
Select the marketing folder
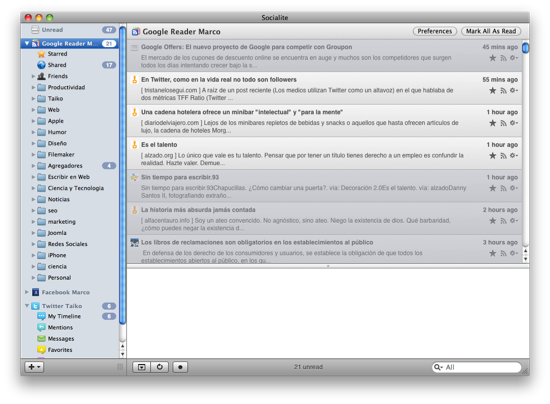coord(62,222)
